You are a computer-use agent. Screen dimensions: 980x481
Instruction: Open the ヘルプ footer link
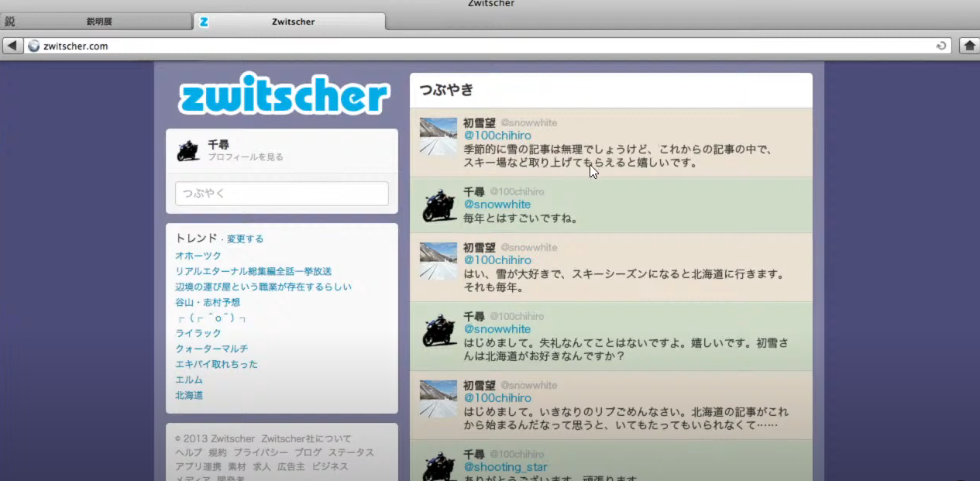click(x=188, y=452)
